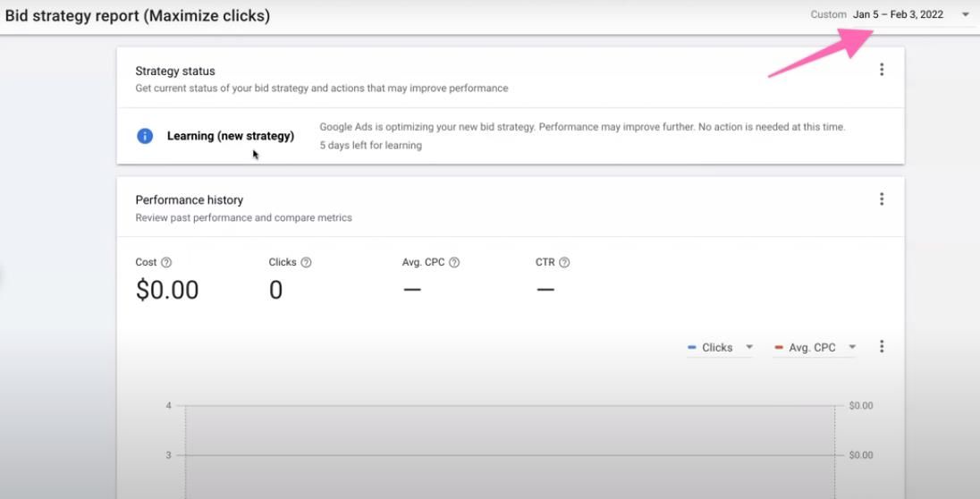
Task: Open the chart options three-dot menu
Action: [x=882, y=347]
